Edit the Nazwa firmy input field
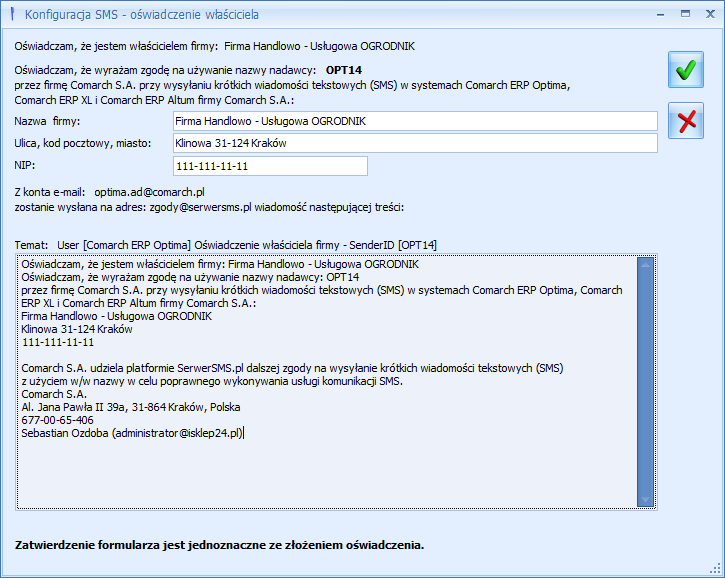 pyautogui.click(x=415, y=121)
